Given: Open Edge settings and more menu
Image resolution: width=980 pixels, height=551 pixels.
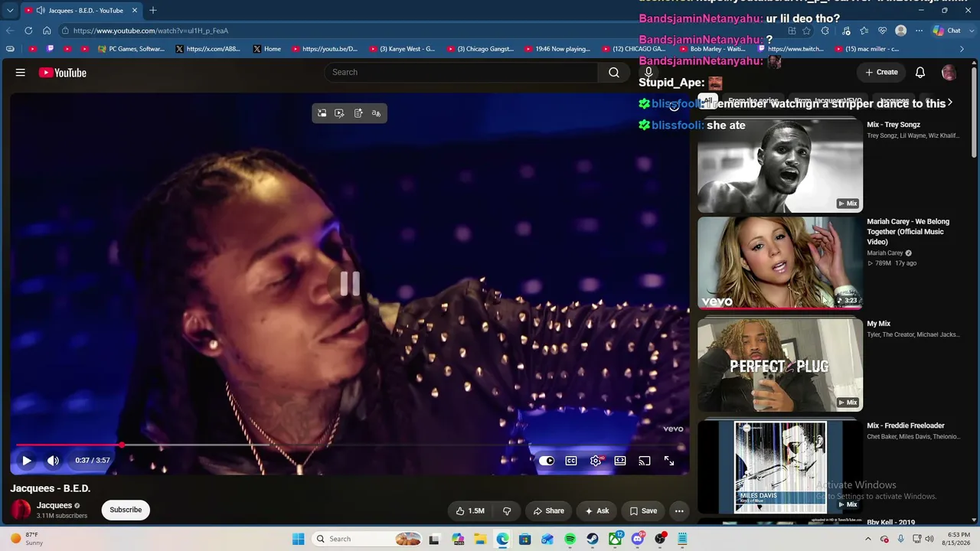Looking at the screenshot, I should (920, 31).
